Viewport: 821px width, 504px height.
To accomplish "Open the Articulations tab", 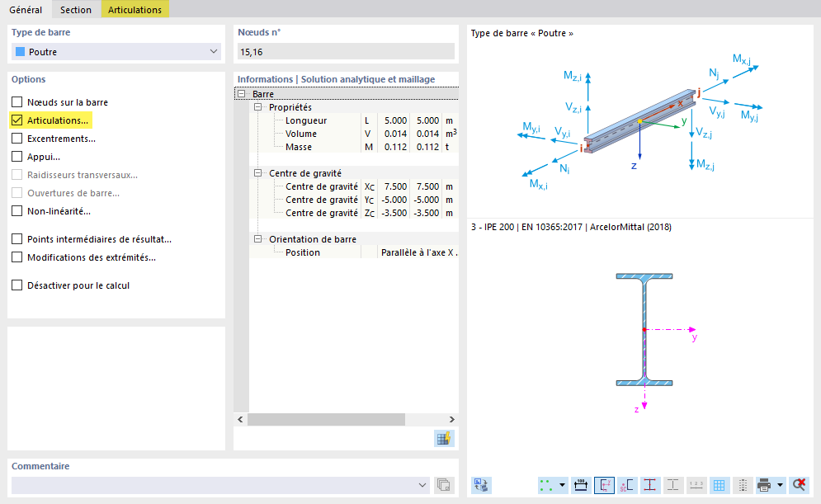I will coord(134,9).
